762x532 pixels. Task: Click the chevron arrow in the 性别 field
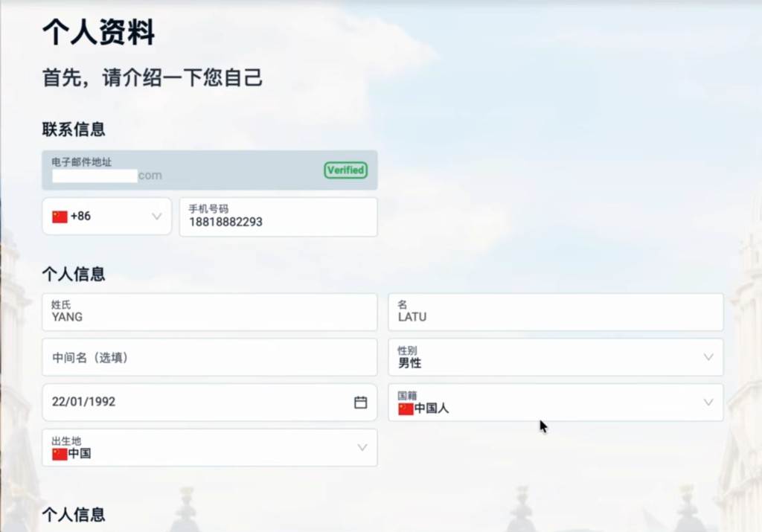click(708, 357)
